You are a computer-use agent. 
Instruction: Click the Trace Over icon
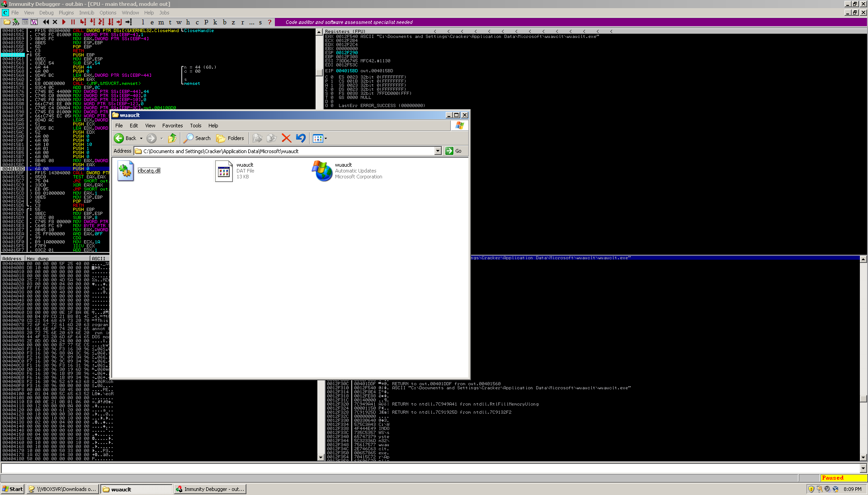click(110, 22)
